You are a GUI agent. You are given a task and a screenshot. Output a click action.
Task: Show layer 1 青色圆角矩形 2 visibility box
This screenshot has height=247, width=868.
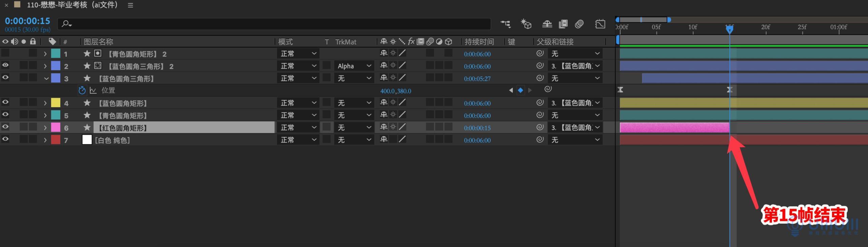tap(5, 53)
